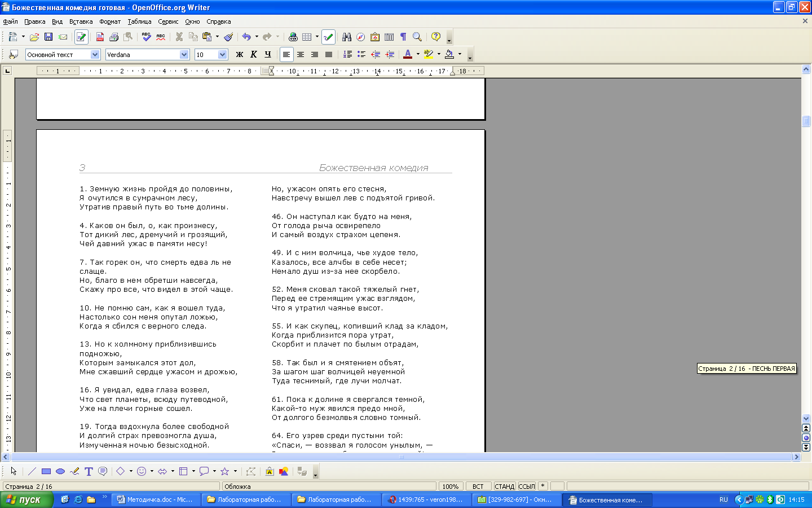Switch to Методичка.doc taskbar button
The height and width of the screenshot is (508, 812).
click(155, 500)
